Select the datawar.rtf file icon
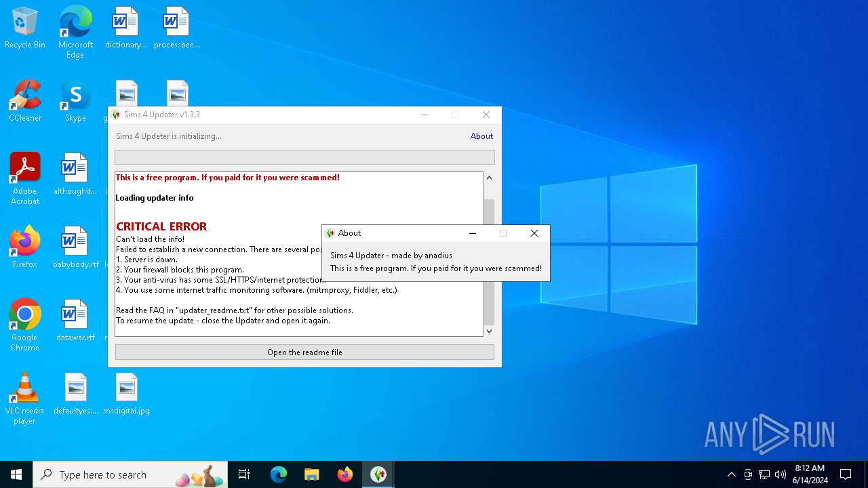The width and height of the screenshot is (868, 488). coord(75,321)
